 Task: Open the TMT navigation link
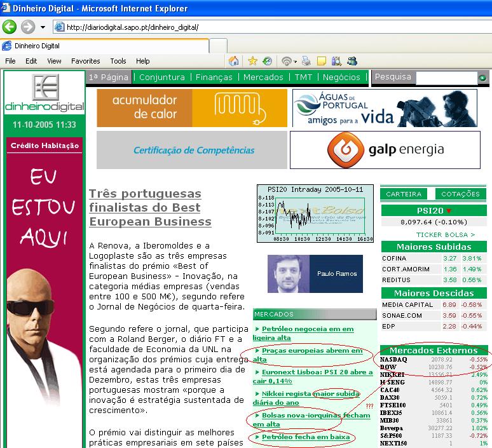click(303, 77)
